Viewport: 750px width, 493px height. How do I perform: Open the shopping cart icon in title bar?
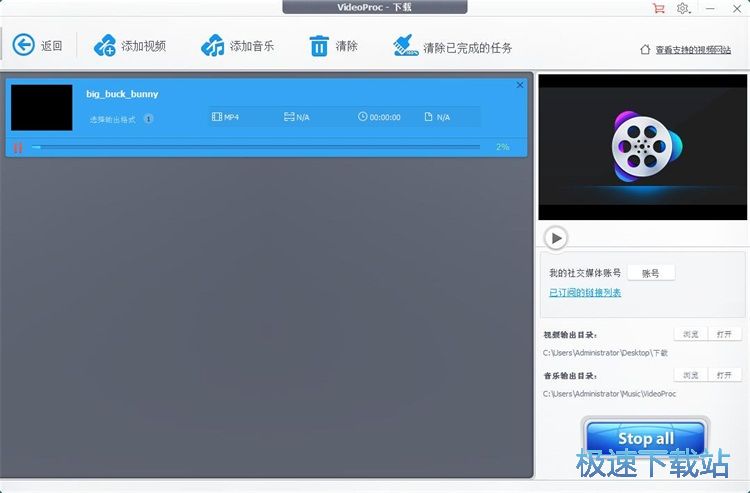(659, 8)
